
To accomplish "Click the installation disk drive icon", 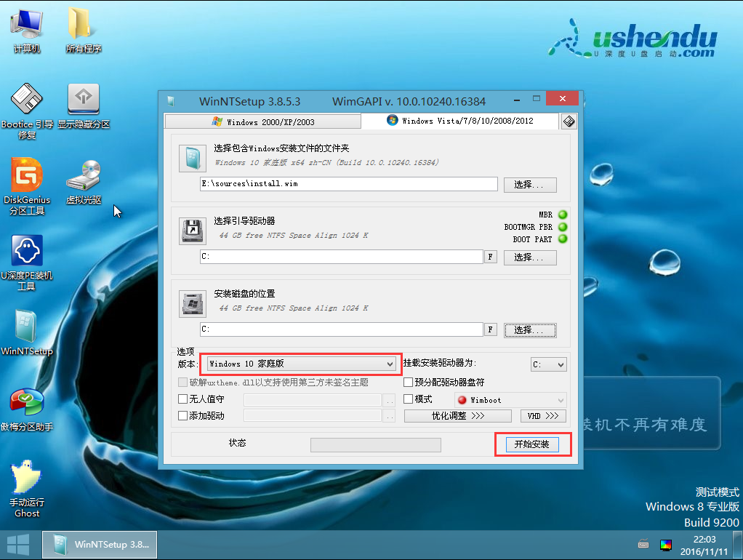I will pyautogui.click(x=193, y=303).
